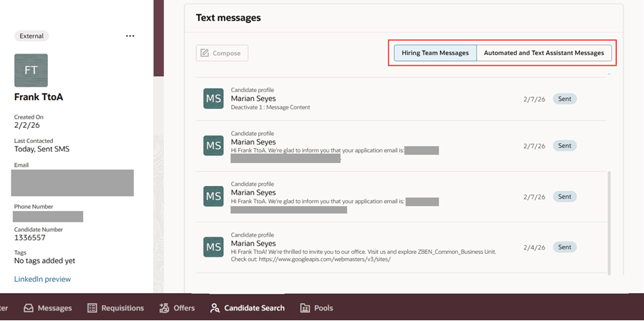Image resolution: width=644 pixels, height=321 pixels.
Task: Click the FT candidate avatar
Action: click(x=31, y=70)
